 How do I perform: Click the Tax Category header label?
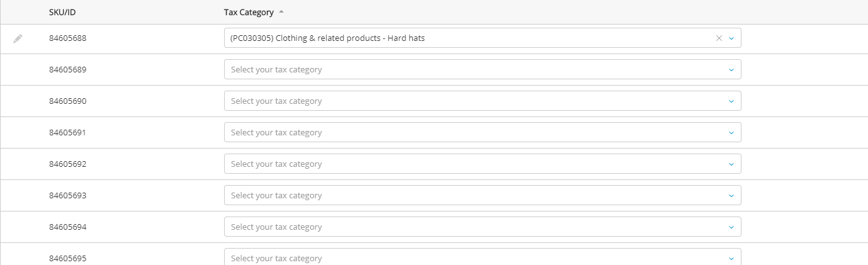point(249,13)
